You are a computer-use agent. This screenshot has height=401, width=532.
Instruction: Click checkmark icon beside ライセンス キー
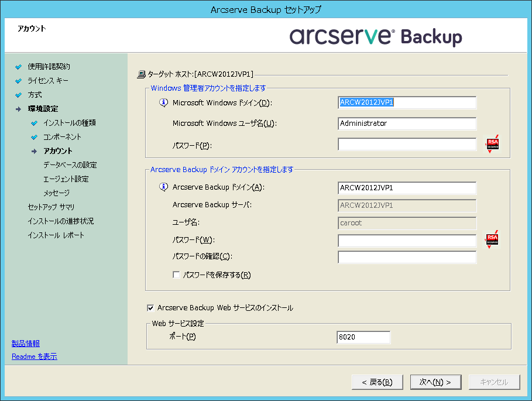tap(19, 81)
